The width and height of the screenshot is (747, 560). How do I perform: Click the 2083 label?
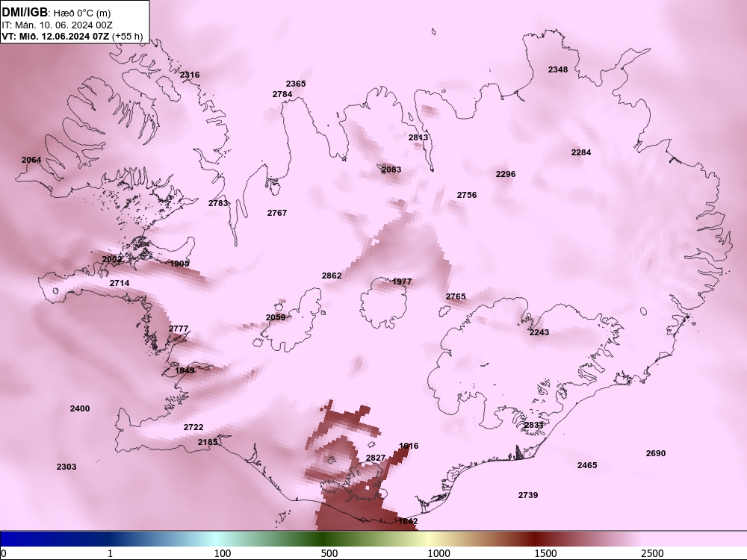point(391,169)
